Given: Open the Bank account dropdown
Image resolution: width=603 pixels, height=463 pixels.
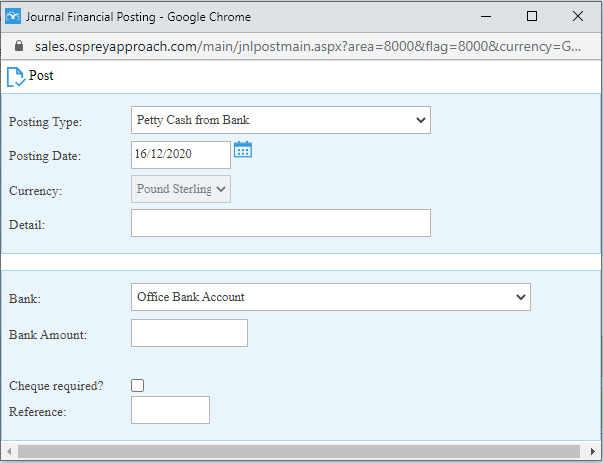Looking at the screenshot, I should pyautogui.click(x=331, y=297).
